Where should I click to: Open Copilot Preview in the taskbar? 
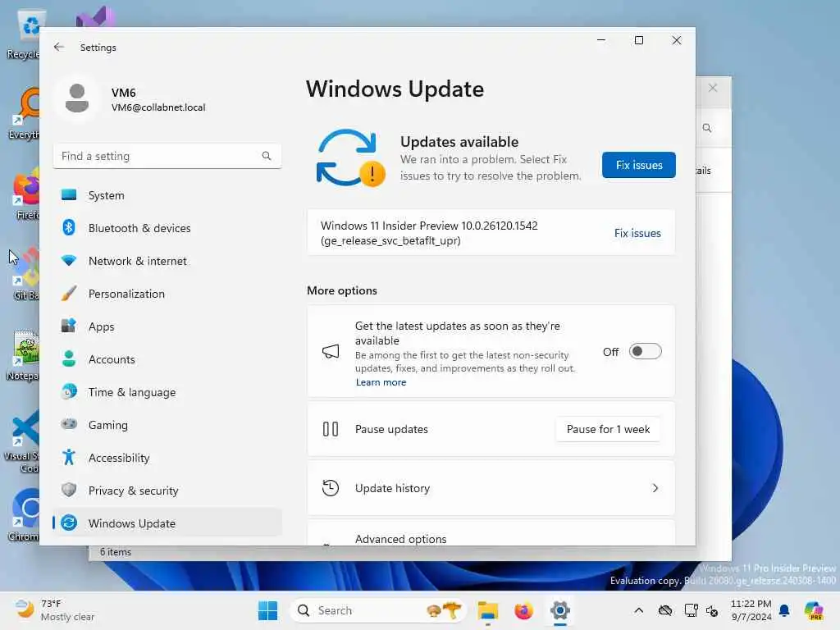pyautogui.click(x=814, y=610)
